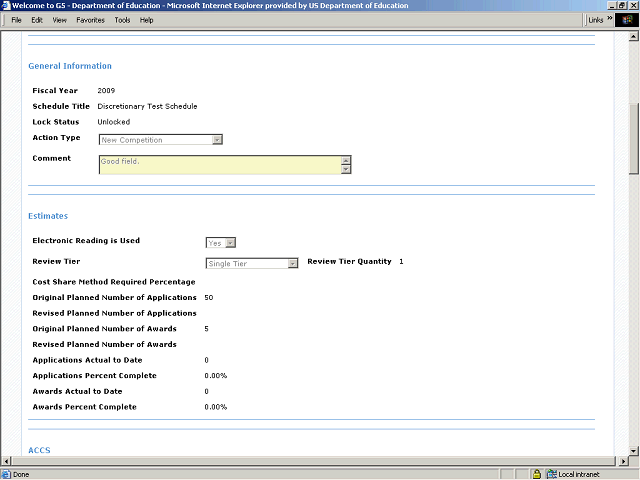
Task: Click the Unlocked lock status value
Action: click(x=113, y=122)
